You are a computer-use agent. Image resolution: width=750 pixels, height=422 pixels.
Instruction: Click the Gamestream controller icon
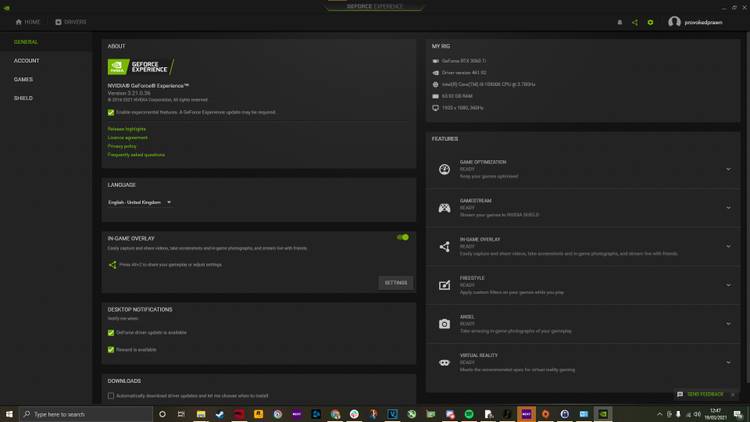[x=444, y=208]
